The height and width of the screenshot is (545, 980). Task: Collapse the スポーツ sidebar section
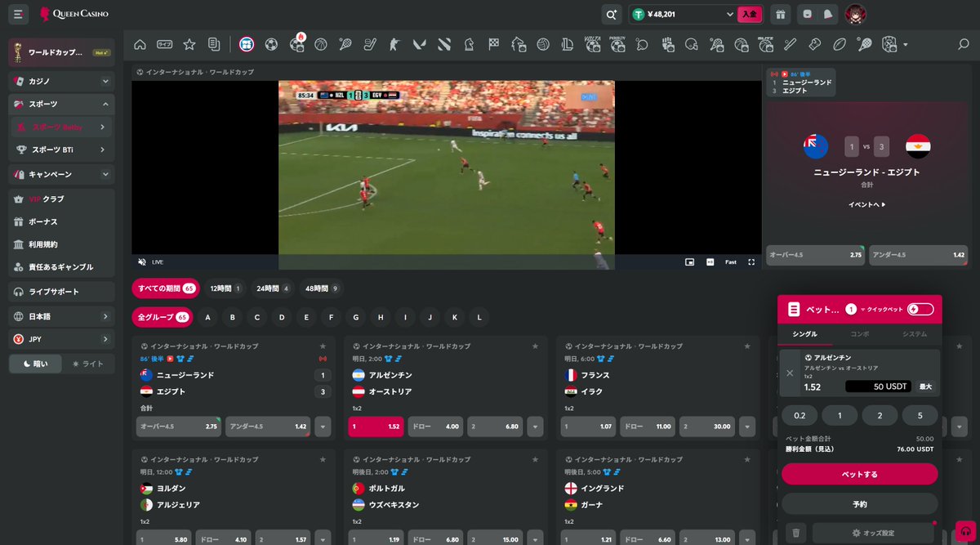(61, 104)
